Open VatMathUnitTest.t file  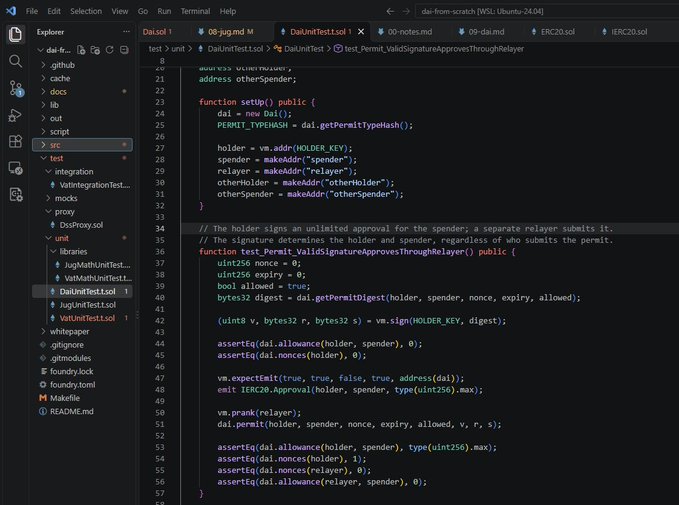[x=82, y=278]
